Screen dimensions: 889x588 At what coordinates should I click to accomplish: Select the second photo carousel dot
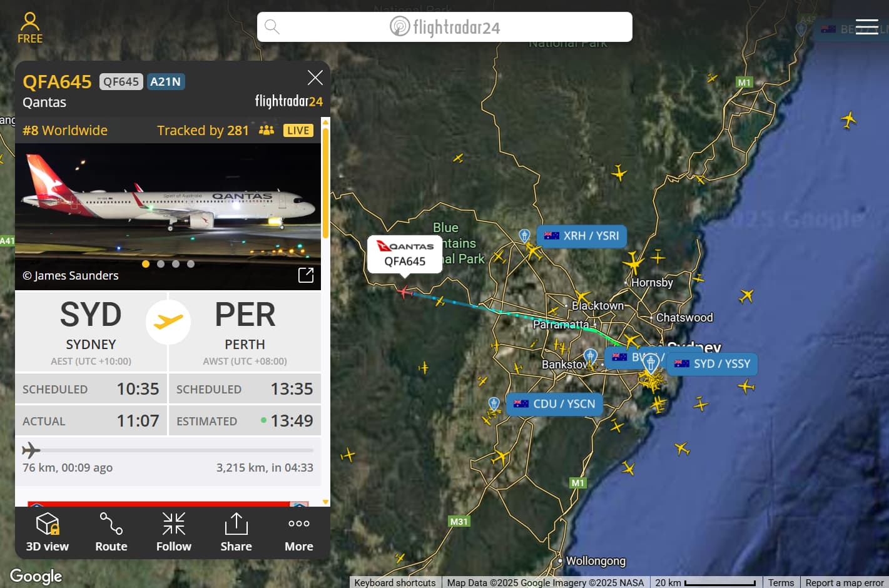click(x=161, y=264)
